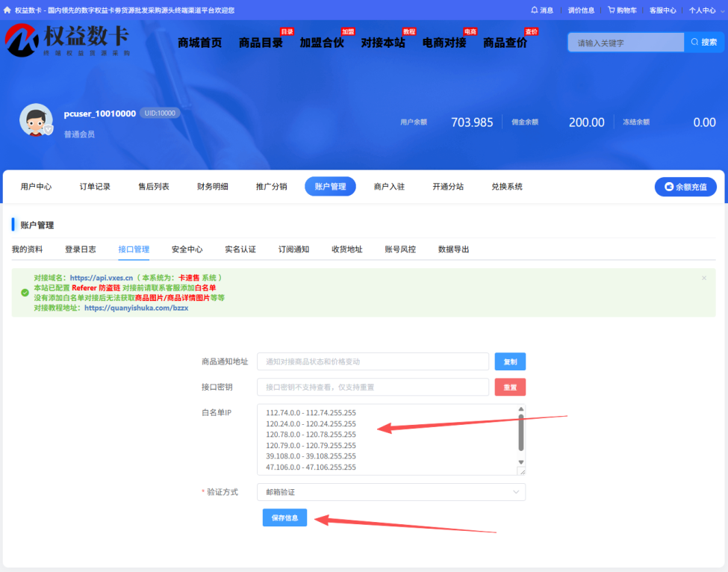The image size is (728, 572).
Task: Click the 余额充值 recharge button
Action: (x=685, y=187)
